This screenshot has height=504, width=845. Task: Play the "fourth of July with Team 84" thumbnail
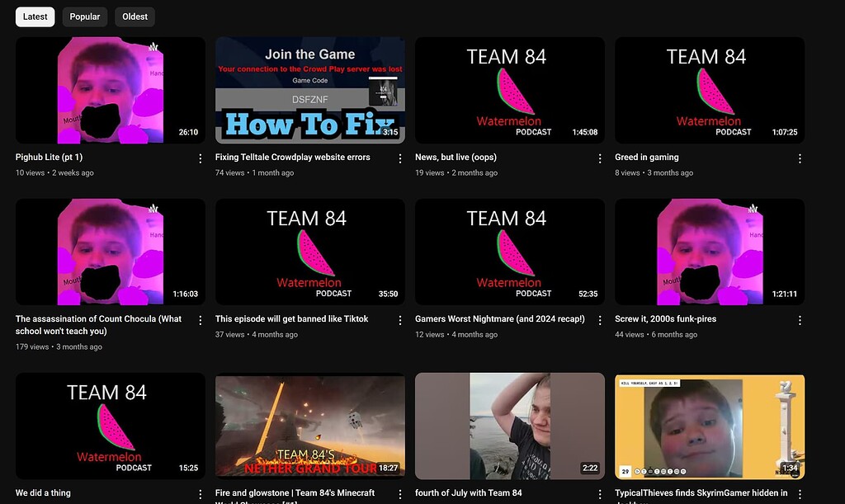tap(509, 426)
